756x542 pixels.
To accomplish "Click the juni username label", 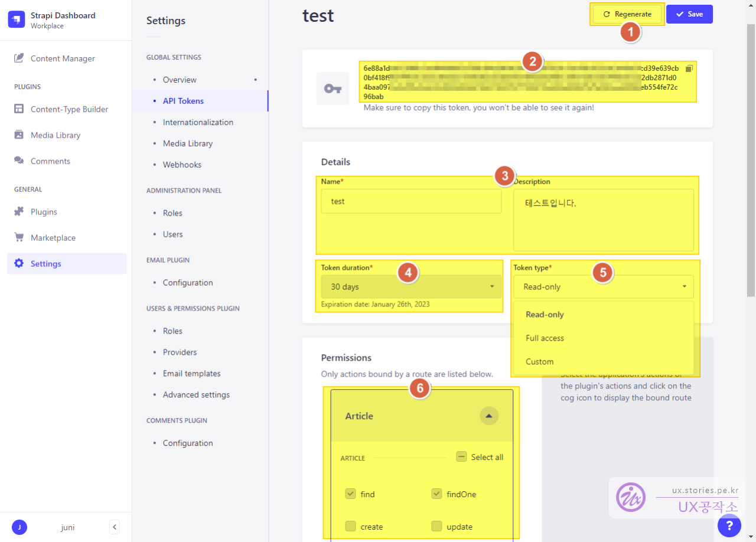I will 68,527.
